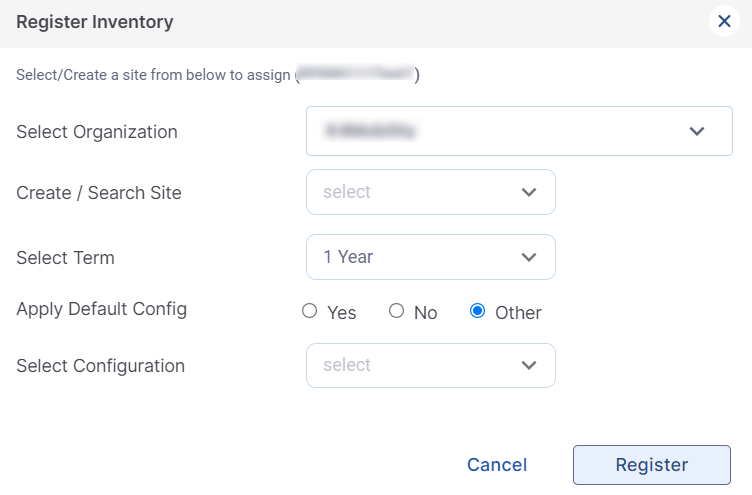Click the Select Term label
This screenshot has width=752, height=495.
pos(65,257)
